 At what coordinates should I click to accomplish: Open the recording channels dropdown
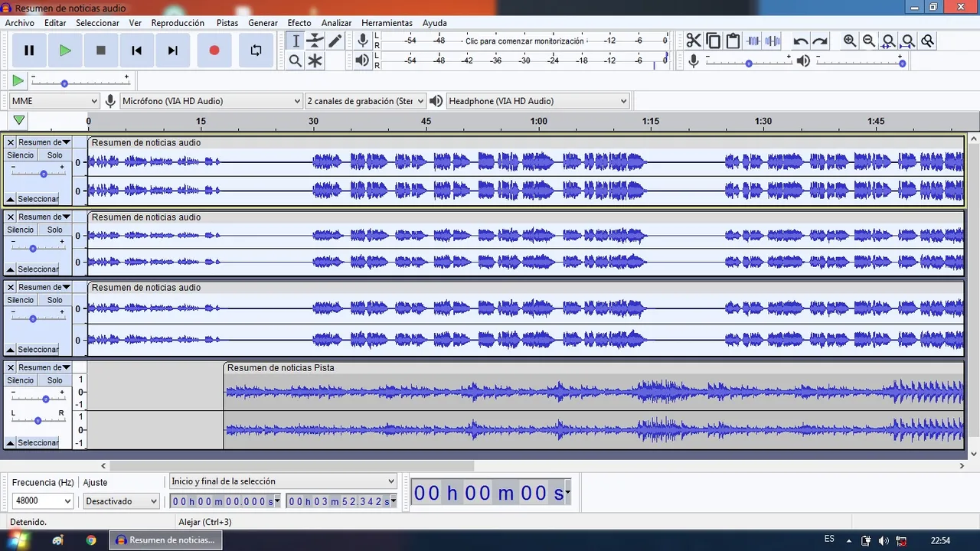(366, 101)
